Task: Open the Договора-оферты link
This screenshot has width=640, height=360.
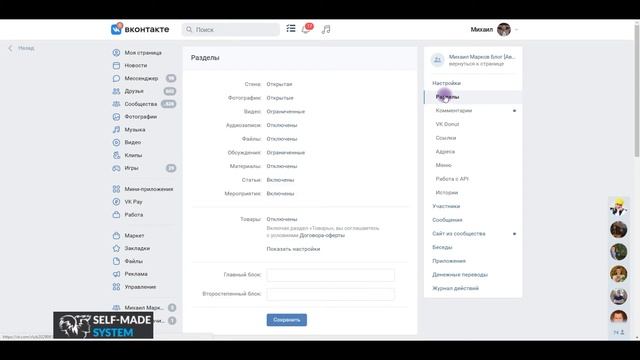Action: coord(322,236)
